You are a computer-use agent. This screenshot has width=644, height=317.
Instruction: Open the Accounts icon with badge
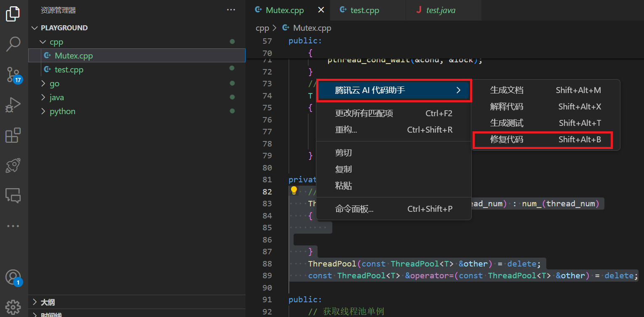pyautogui.click(x=13, y=277)
